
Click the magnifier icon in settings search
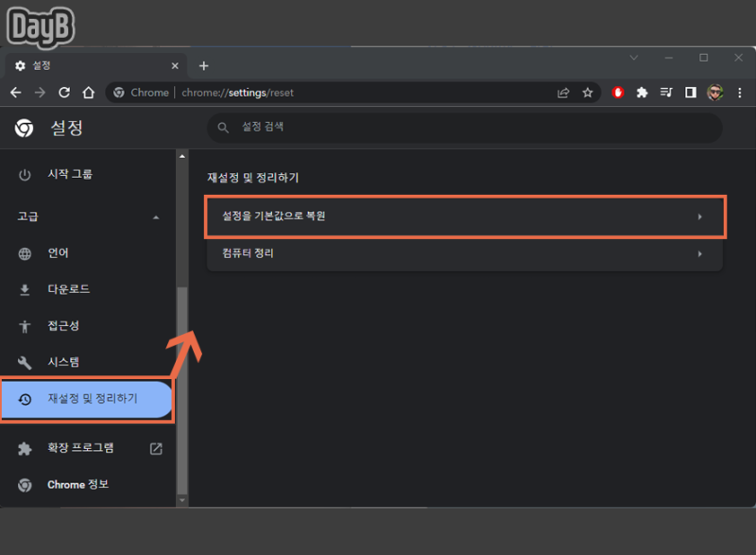click(x=223, y=128)
